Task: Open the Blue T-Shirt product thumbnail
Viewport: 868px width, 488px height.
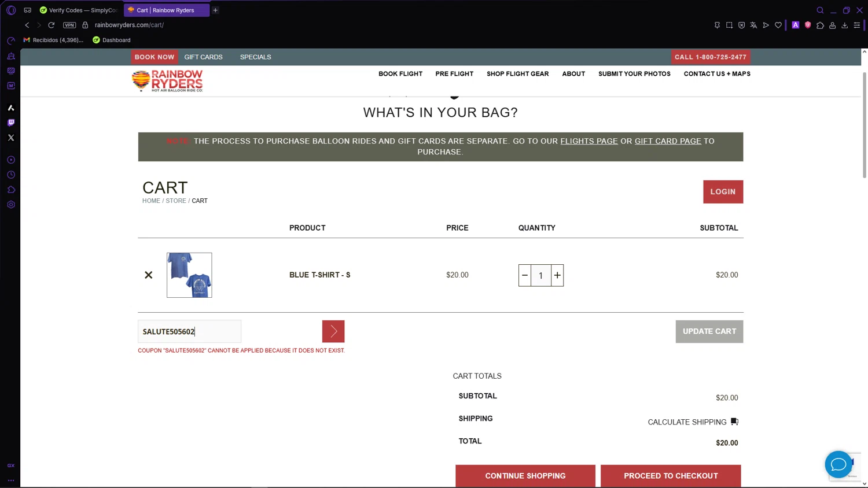Action: [189, 275]
